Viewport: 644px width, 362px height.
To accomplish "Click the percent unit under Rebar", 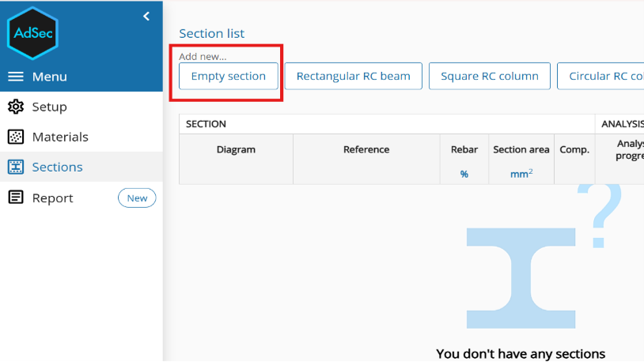I will point(464,174).
